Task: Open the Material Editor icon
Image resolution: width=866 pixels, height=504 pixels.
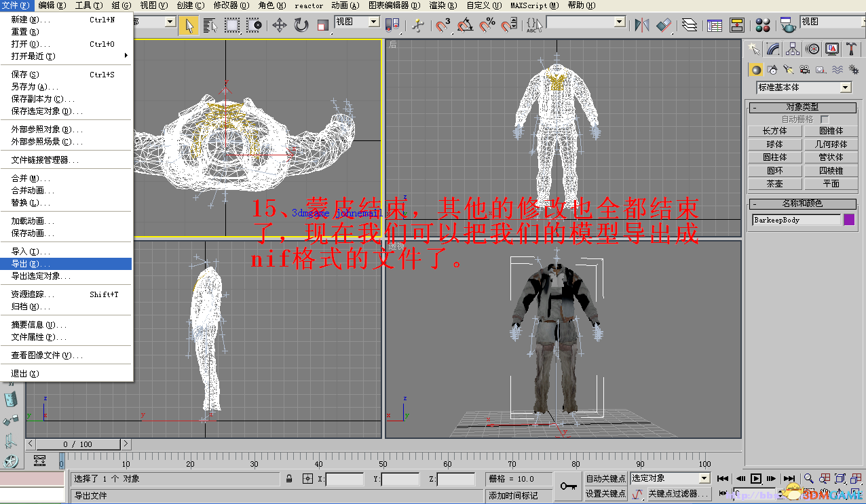Action: 763,26
